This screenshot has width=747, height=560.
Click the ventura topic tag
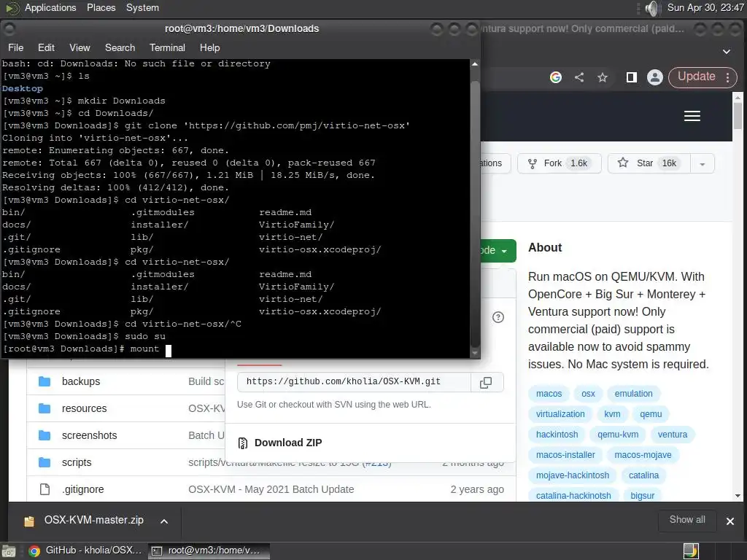672,435
